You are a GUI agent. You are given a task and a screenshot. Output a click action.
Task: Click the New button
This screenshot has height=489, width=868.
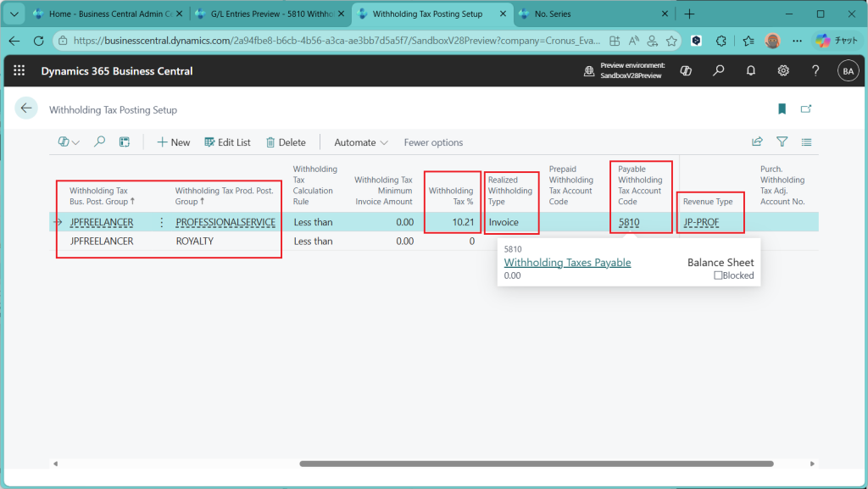point(174,142)
